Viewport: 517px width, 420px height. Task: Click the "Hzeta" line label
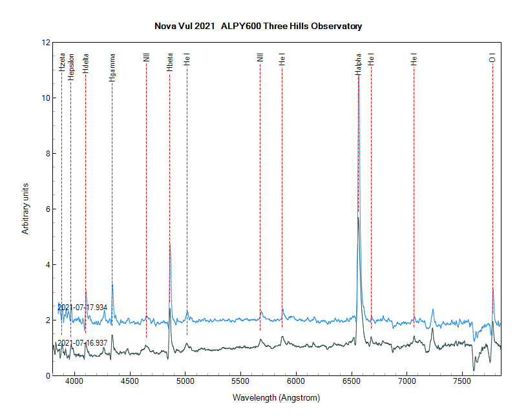[62, 62]
